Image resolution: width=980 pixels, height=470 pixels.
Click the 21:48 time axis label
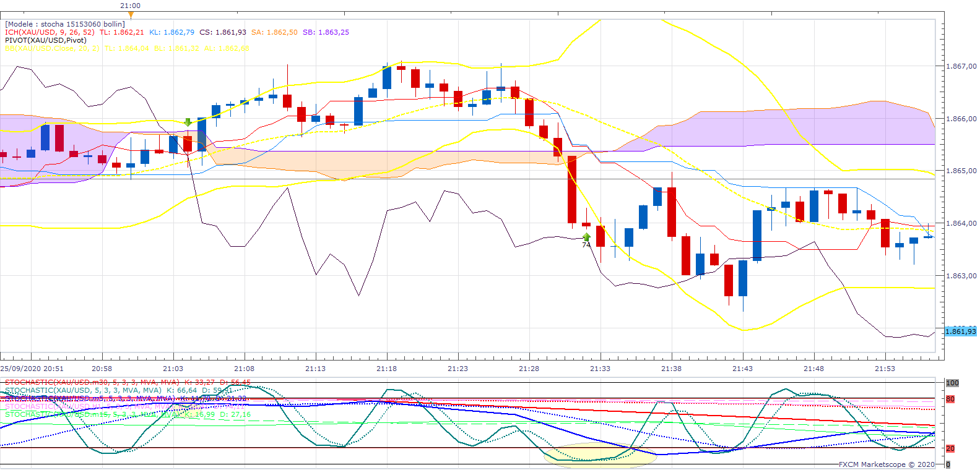tap(813, 369)
